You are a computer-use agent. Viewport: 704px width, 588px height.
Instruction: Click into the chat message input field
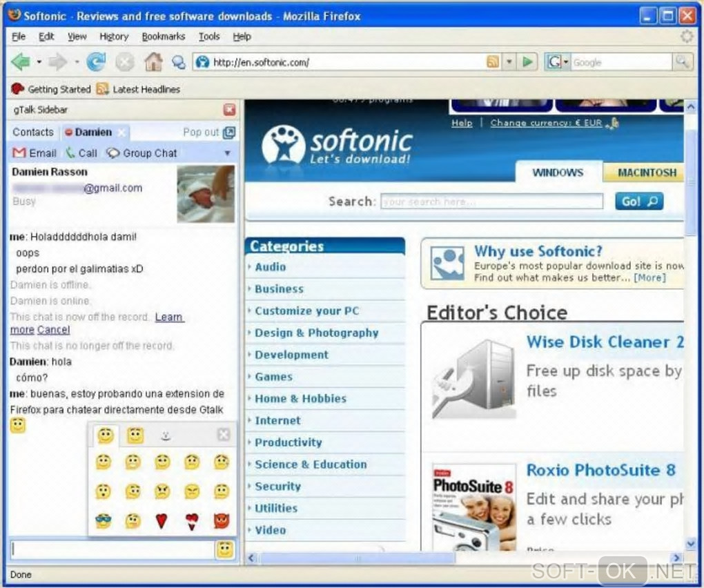(x=113, y=549)
